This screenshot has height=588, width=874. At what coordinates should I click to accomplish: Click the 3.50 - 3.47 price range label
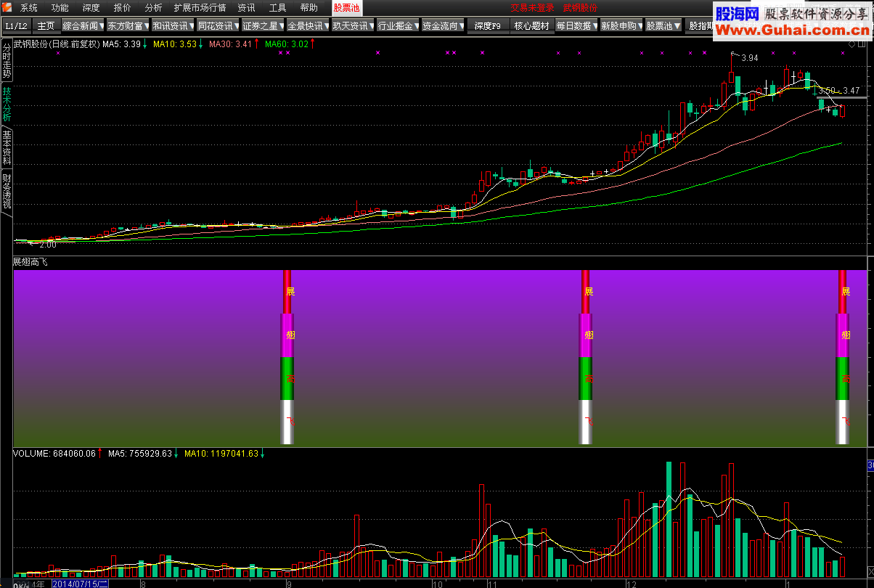click(839, 91)
